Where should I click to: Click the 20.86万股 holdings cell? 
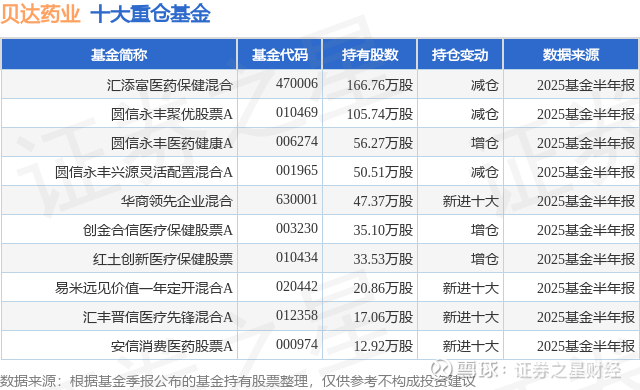383,288
